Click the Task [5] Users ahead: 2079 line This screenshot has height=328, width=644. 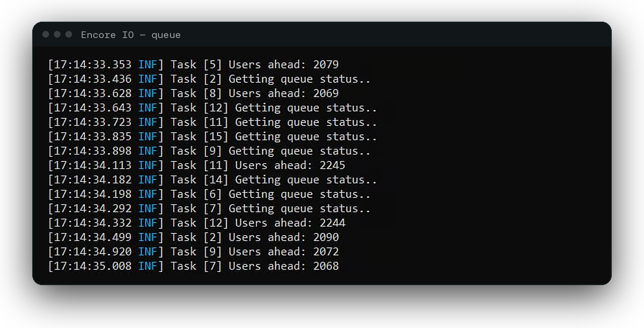coord(193,65)
